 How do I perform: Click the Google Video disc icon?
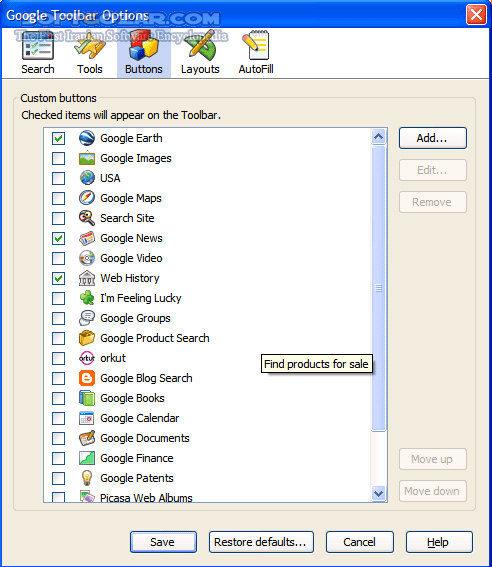pos(87,258)
